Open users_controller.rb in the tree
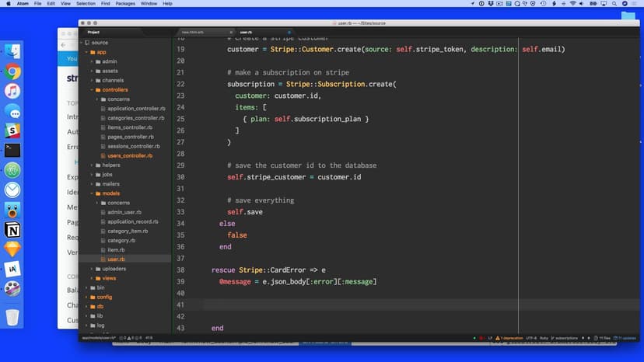Screen dimensions: 644x362 point(130,155)
